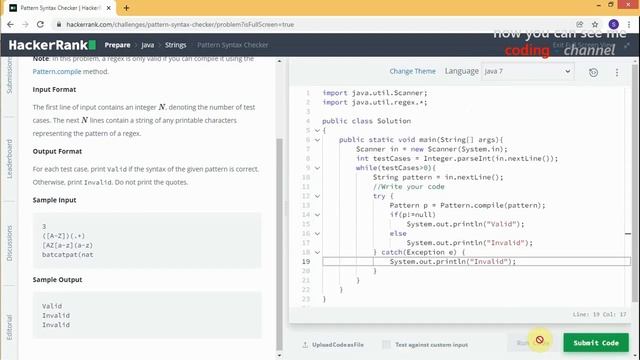Click the problem description scrollbar
This screenshot has height=360, width=640.
280,244
